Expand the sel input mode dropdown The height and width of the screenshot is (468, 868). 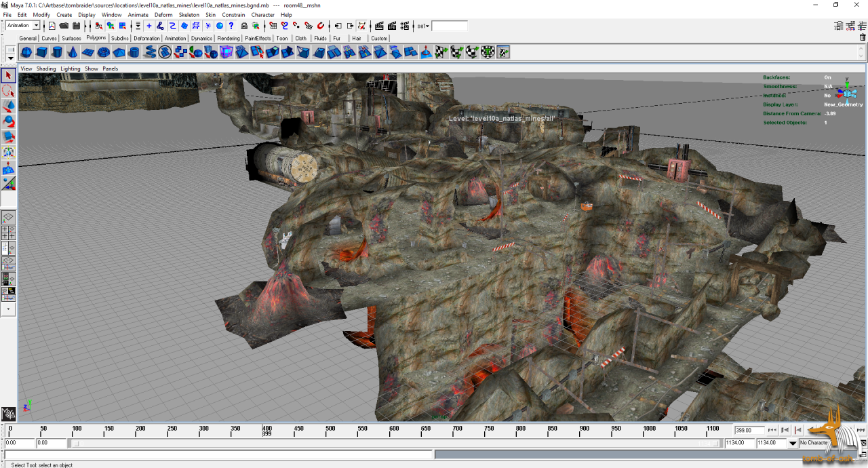(423, 26)
